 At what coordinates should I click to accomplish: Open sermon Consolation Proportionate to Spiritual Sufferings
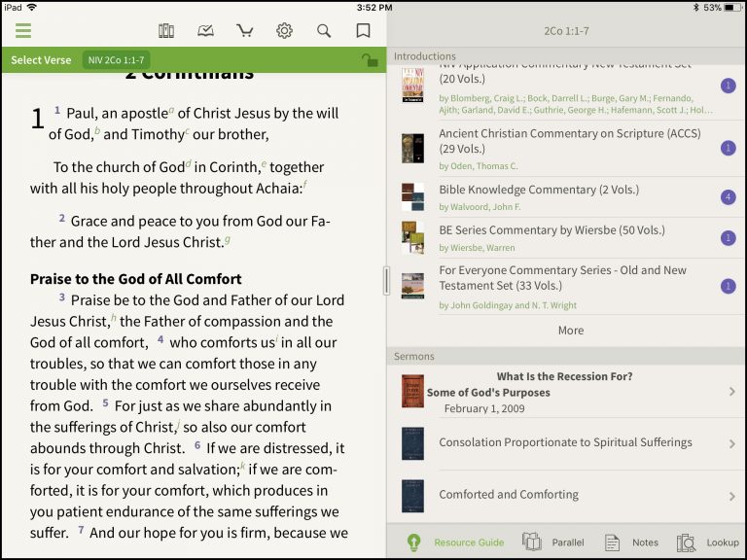(x=567, y=443)
